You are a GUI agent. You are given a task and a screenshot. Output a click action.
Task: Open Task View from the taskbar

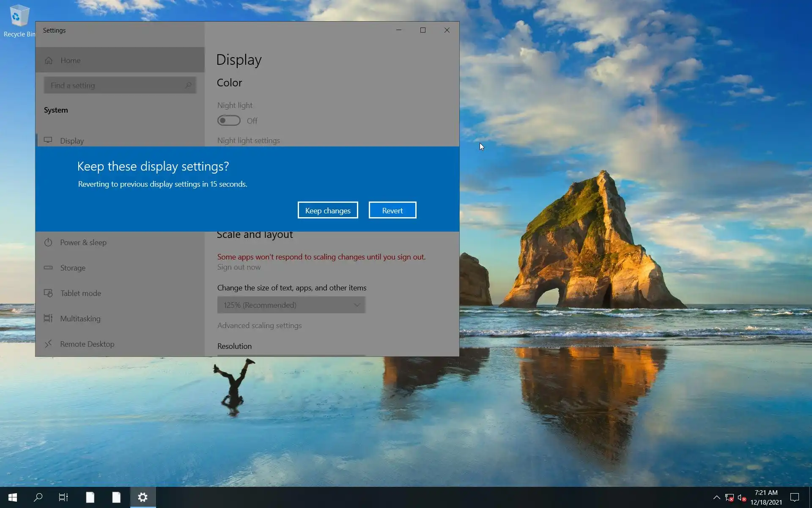click(63, 497)
